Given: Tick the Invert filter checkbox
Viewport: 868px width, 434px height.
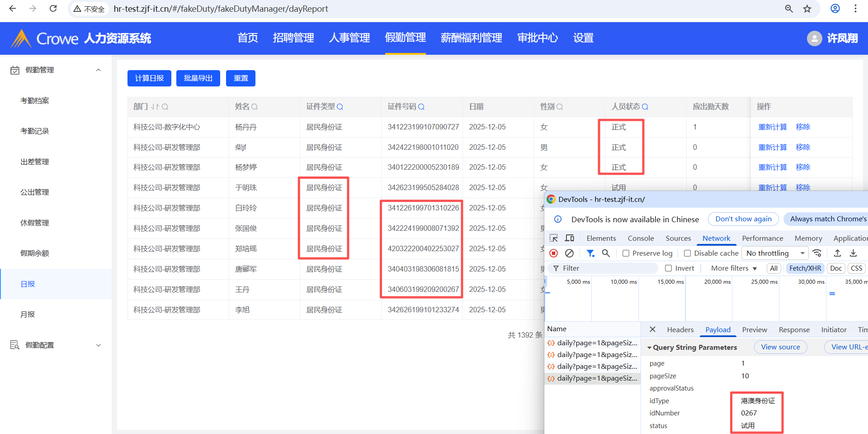Looking at the screenshot, I should [669, 268].
